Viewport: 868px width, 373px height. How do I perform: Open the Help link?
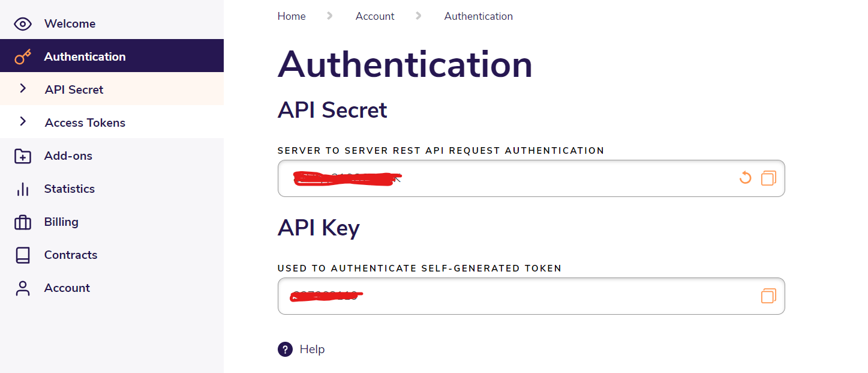pyautogui.click(x=312, y=350)
